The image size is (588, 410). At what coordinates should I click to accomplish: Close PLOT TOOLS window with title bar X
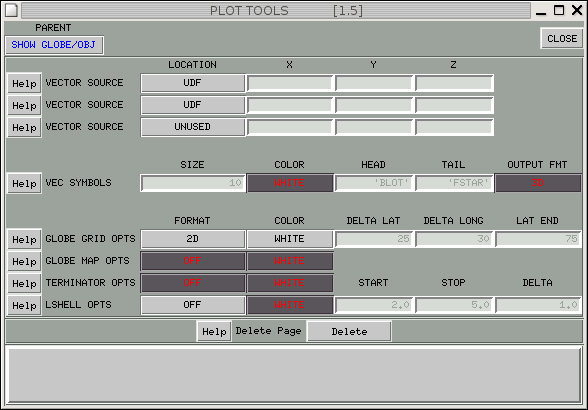577,10
